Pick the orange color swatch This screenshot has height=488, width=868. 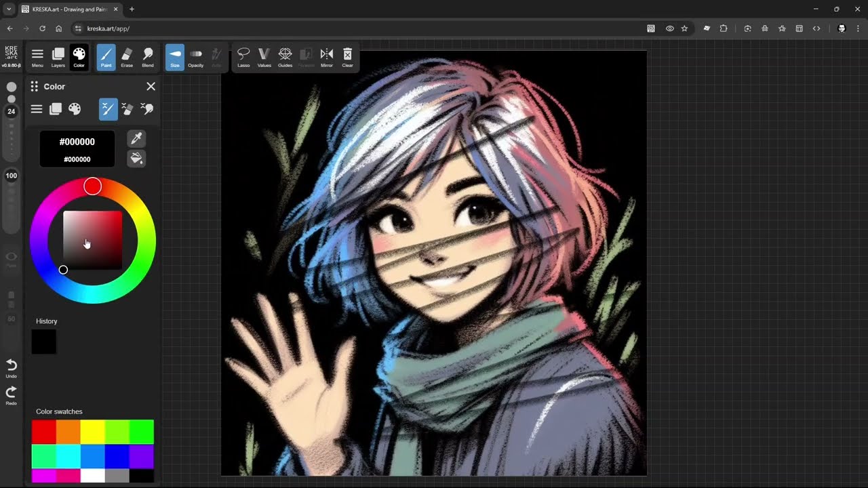68,432
